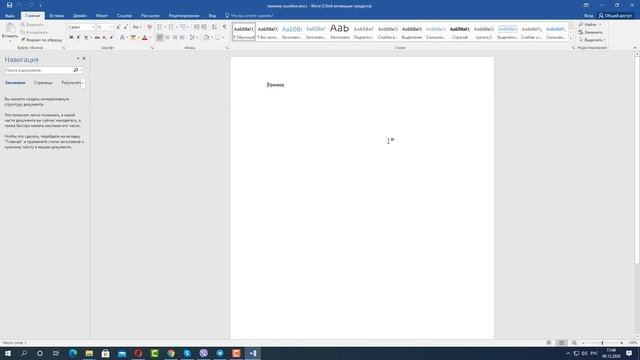
Task: Open Microsoft Edge from taskbar
Action: pos(73,353)
